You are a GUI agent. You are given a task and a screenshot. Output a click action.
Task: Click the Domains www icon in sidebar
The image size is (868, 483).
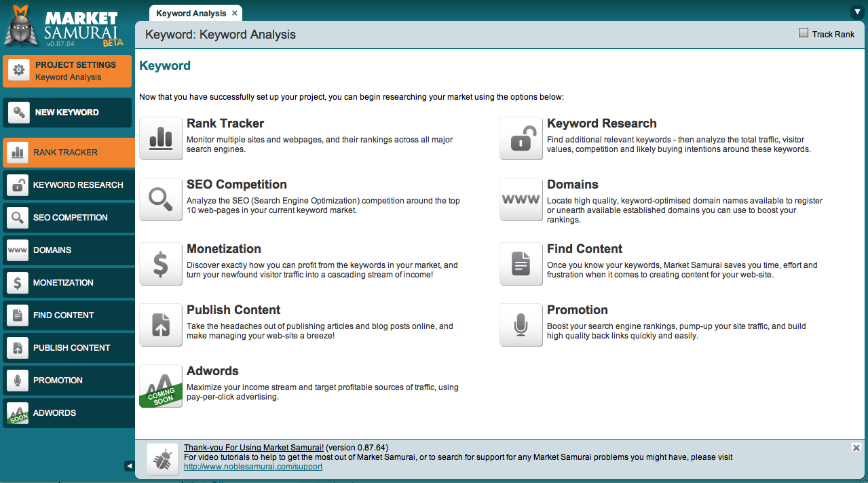click(x=17, y=250)
